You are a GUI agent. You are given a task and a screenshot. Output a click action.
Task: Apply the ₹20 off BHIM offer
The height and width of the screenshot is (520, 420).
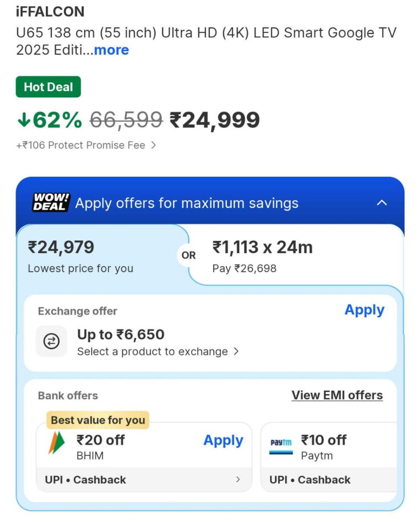coord(223,440)
